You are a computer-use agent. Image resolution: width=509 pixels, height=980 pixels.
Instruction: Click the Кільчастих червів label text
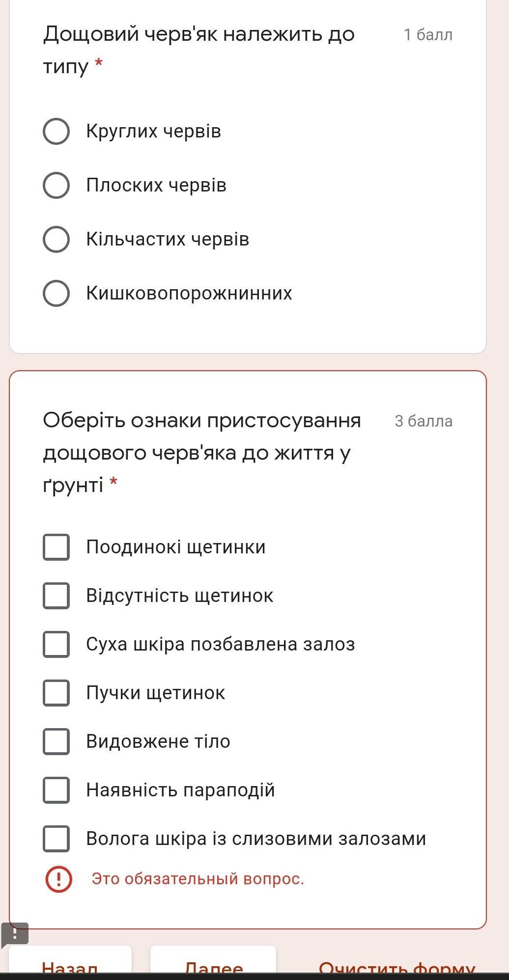click(x=168, y=239)
